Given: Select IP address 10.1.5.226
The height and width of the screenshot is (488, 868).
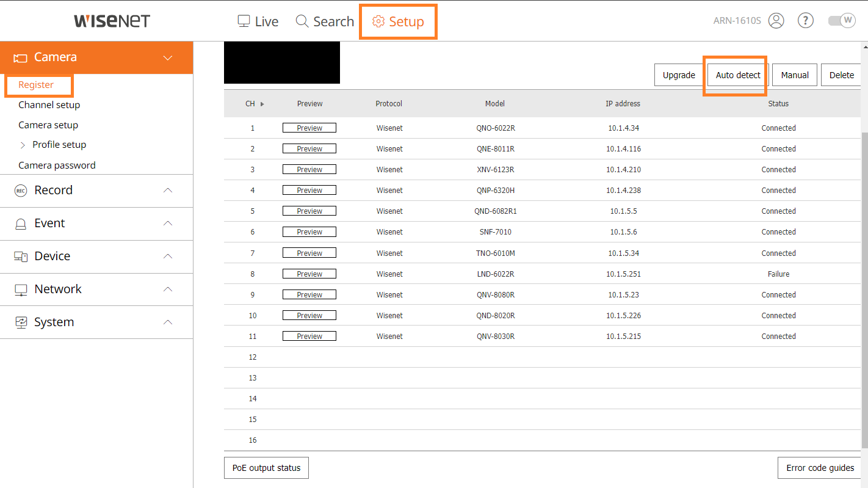Looking at the screenshot, I should coord(623,316).
